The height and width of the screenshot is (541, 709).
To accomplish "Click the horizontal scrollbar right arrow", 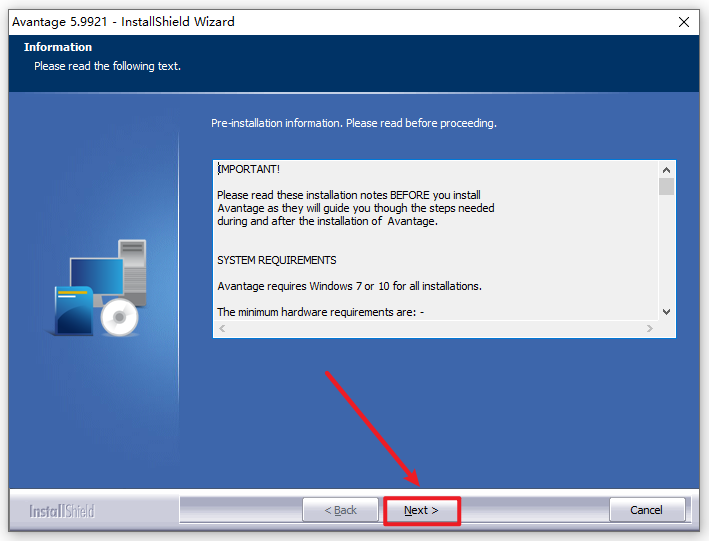I will coord(650,328).
